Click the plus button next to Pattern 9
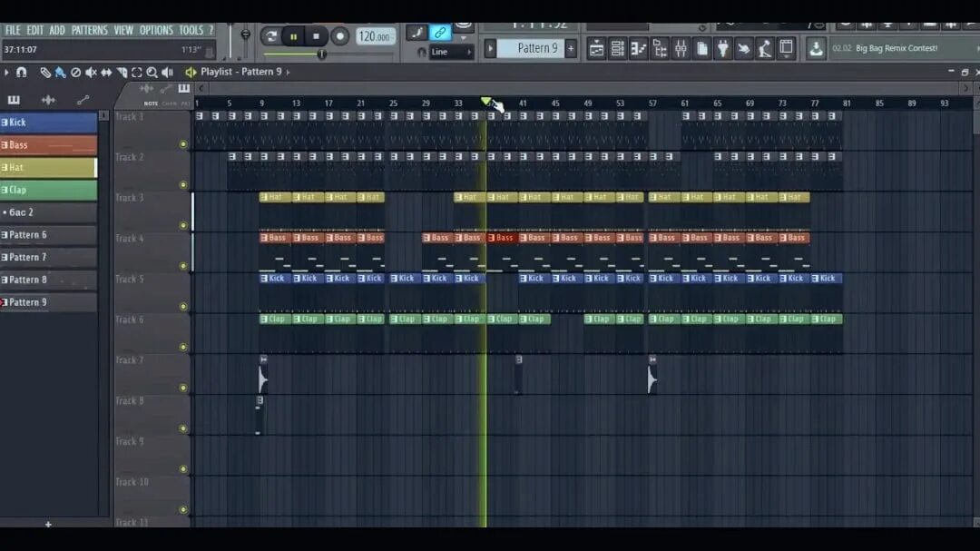This screenshot has width=980, height=551. point(572,48)
